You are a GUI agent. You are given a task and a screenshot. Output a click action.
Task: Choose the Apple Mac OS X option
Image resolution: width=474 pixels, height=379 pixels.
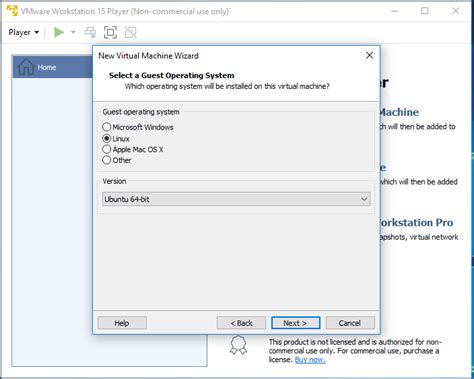133,149
